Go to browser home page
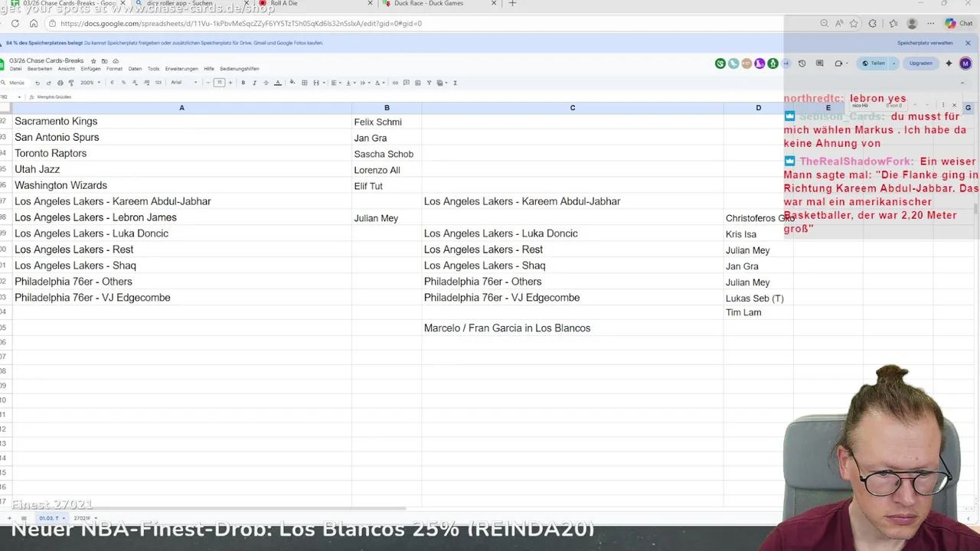Screen dimensions: 980x551 point(33,23)
